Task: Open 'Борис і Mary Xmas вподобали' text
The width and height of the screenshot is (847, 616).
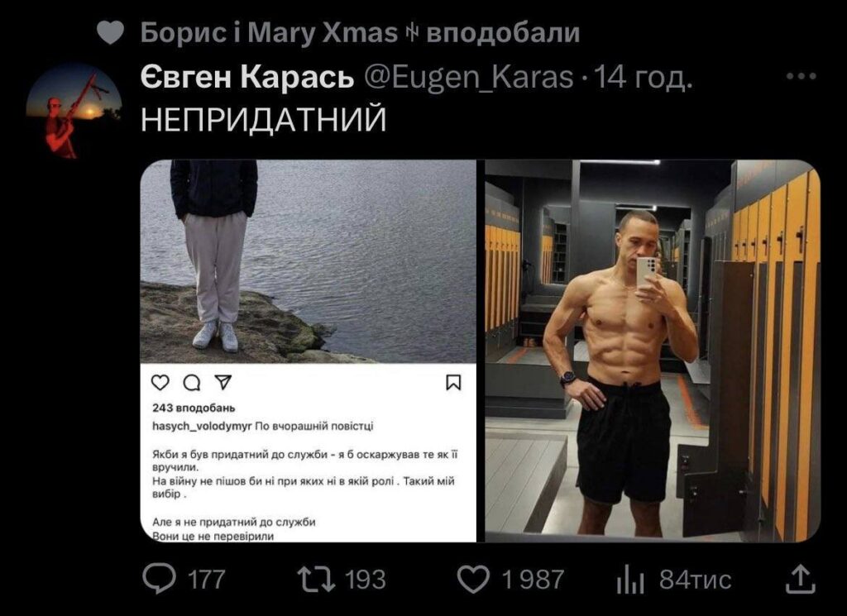Action: point(361,32)
